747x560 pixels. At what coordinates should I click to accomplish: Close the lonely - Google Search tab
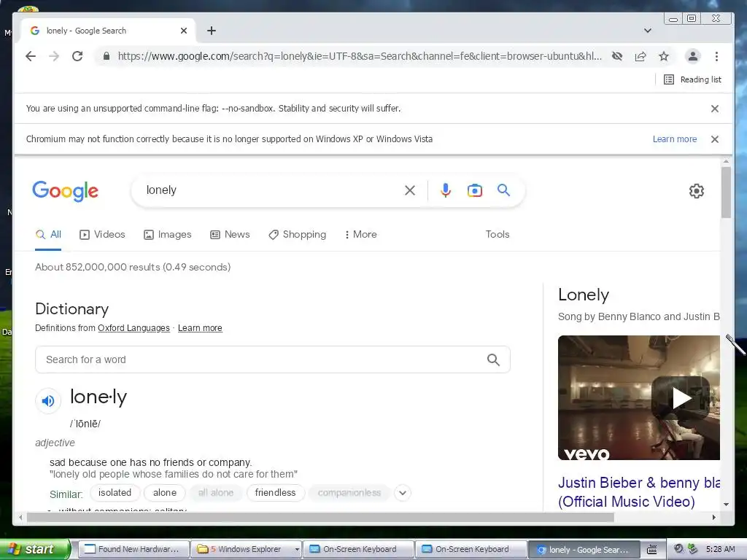184,31
